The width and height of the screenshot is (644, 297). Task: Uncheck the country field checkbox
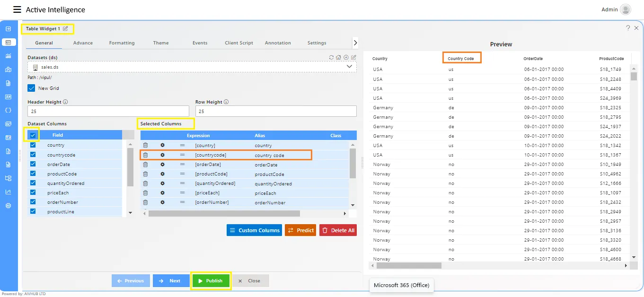coord(33,145)
